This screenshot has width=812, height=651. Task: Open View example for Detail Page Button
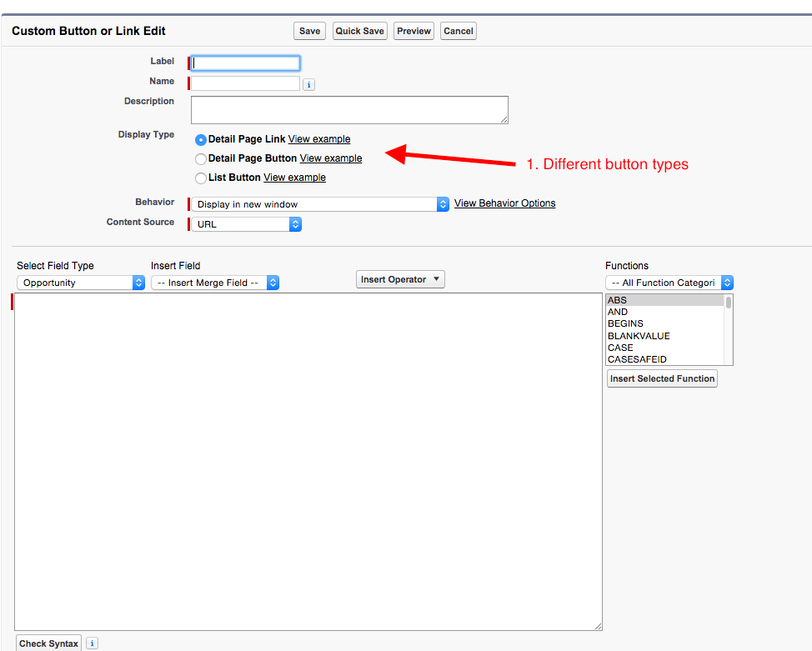(331, 158)
